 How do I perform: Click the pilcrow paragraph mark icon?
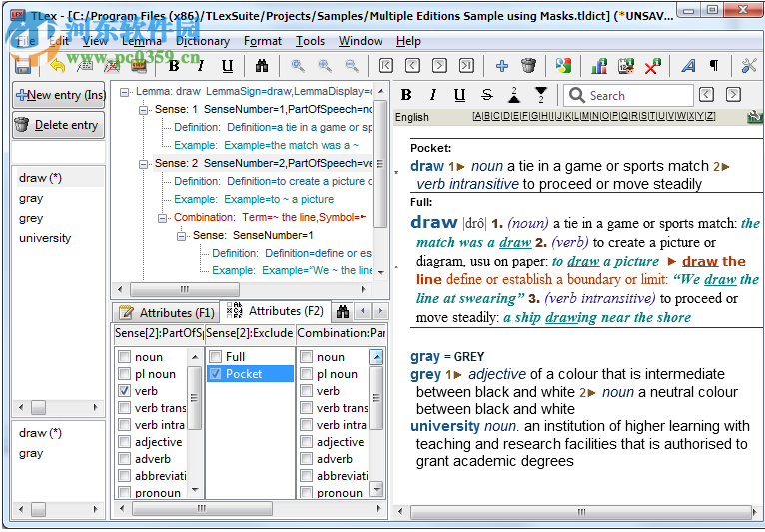(x=714, y=66)
